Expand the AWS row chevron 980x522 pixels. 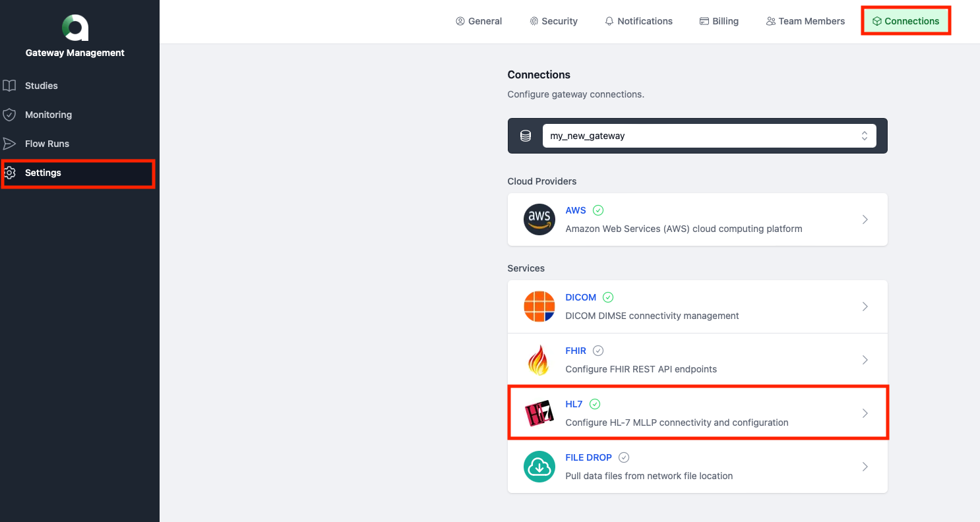[x=865, y=219]
